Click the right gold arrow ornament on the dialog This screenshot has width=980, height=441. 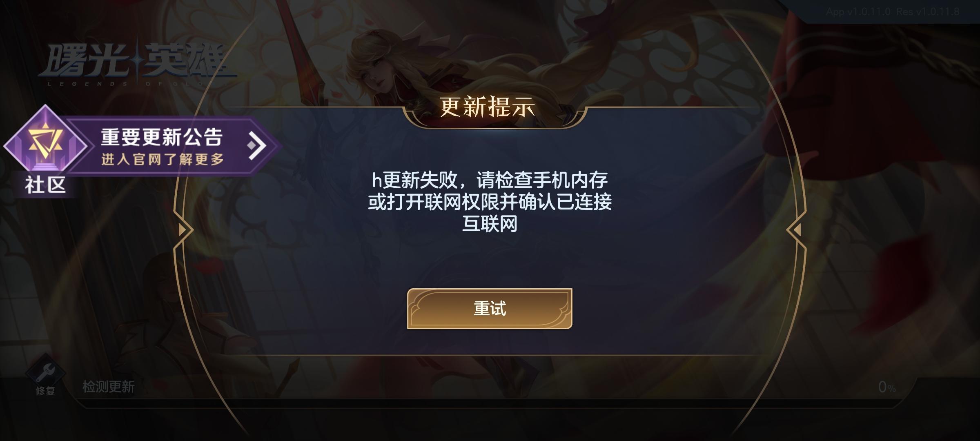coord(796,229)
